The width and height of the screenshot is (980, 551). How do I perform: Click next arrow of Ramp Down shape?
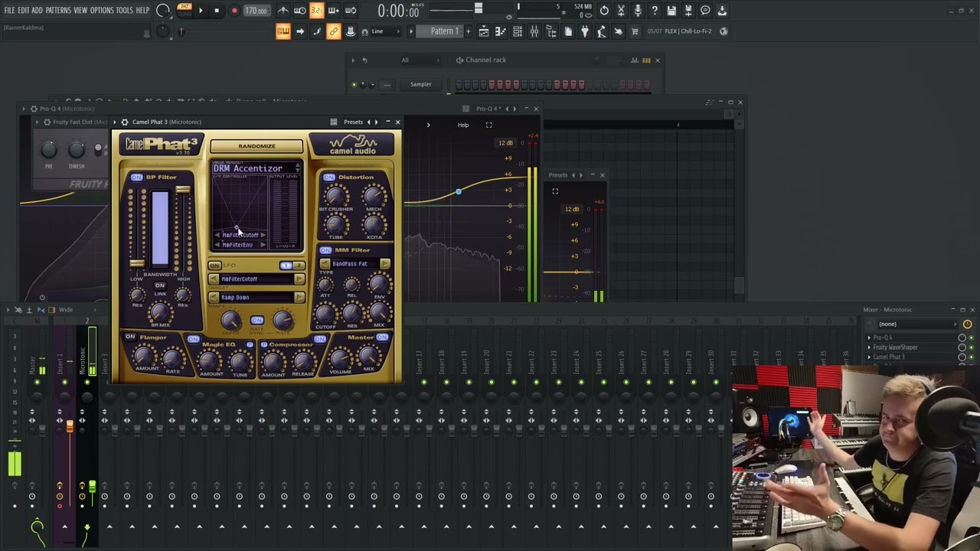point(299,298)
